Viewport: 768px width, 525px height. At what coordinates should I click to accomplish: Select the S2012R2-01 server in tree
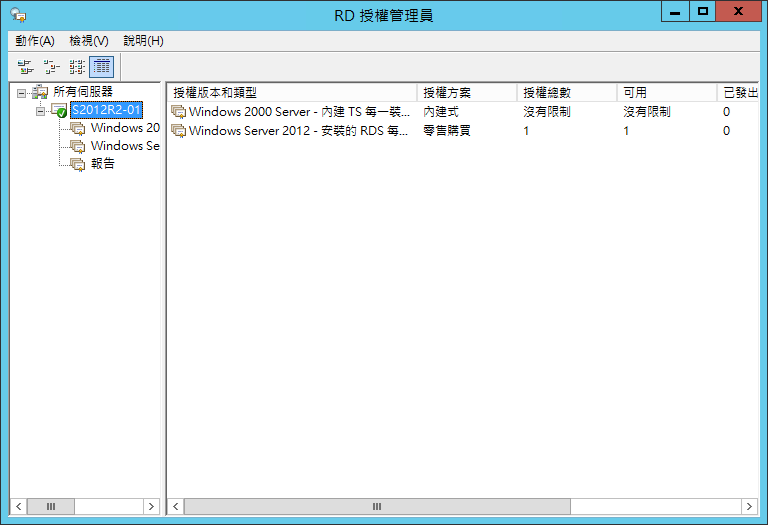pos(106,110)
